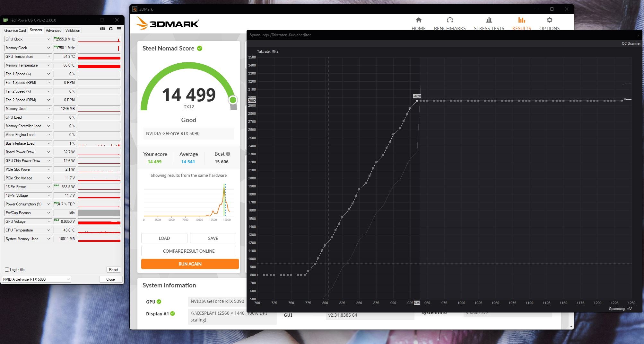The image size is (644, 344).
Task: Expand the PerfCap Reason dropdown
Action: point(48,213)
